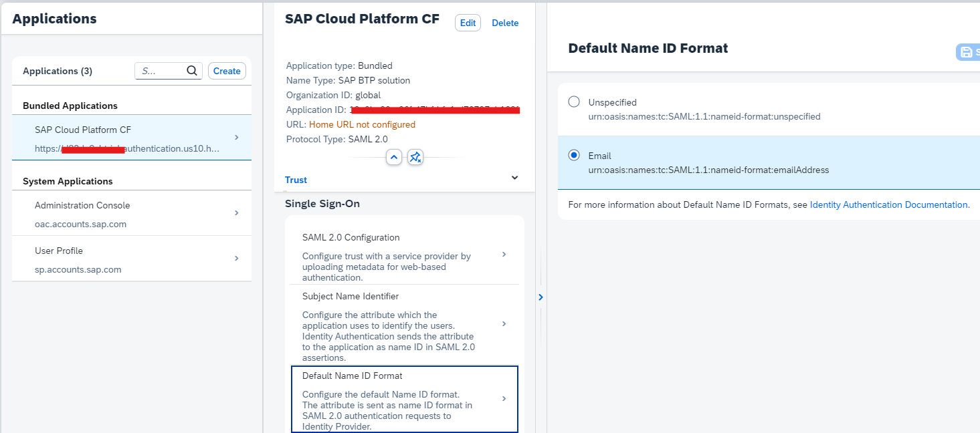Click the Edit button
Screen dimensions: 980x433
468,23
